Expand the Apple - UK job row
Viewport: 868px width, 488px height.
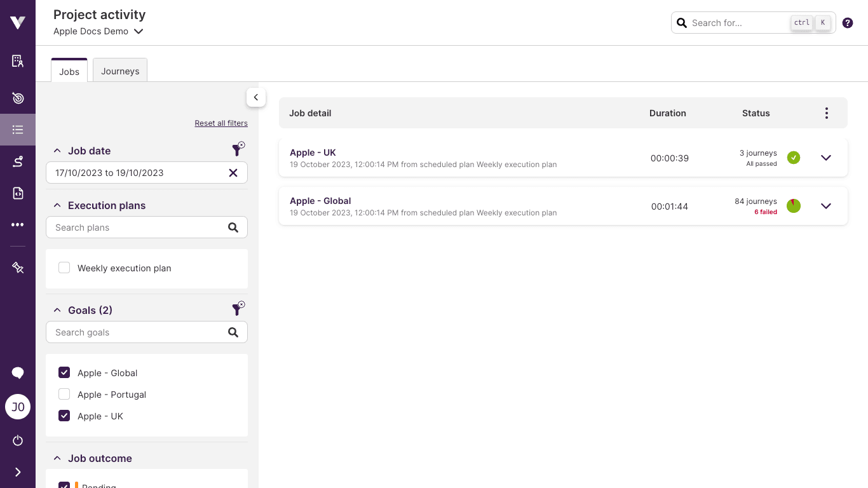(825, 158)
